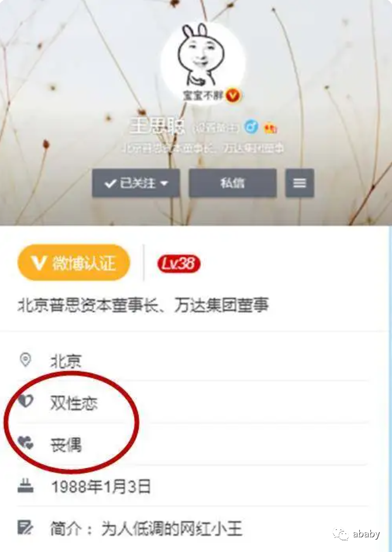Expand the 已关注 dropdown arrow

coord(164,183)
